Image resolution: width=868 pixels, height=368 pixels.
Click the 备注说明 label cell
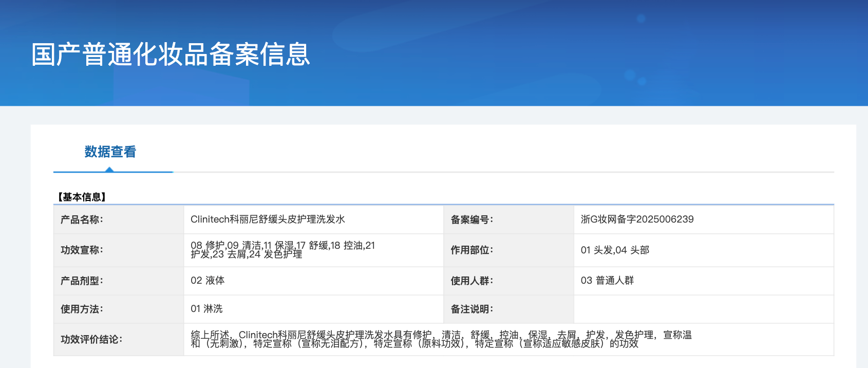point(508,309)
